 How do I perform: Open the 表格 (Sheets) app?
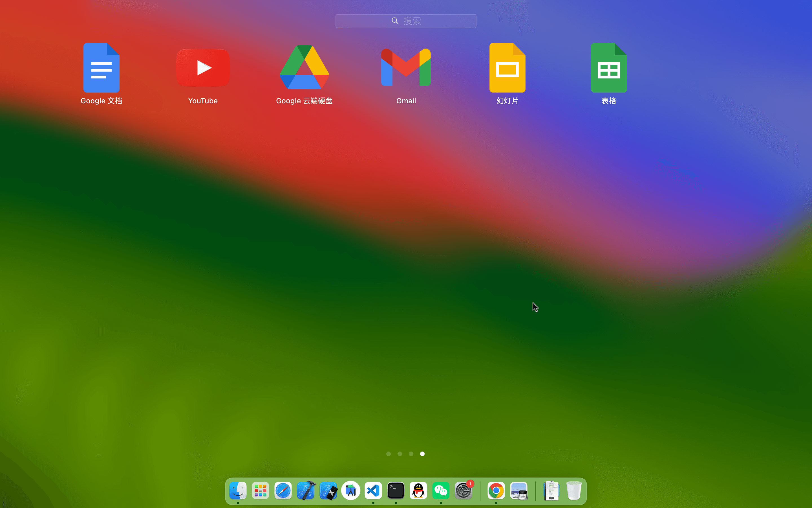pyautogui.click(x=609, y=67)
